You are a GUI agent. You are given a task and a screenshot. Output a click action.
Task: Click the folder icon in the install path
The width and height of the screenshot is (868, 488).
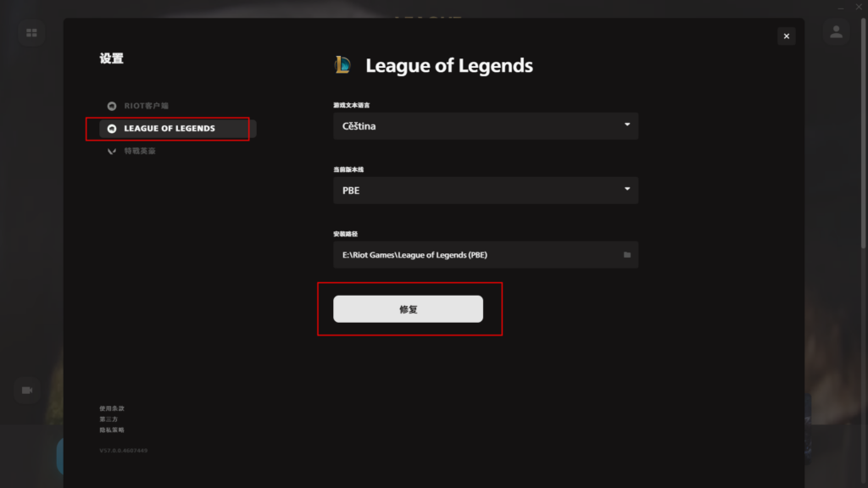(x=626, y=255)
